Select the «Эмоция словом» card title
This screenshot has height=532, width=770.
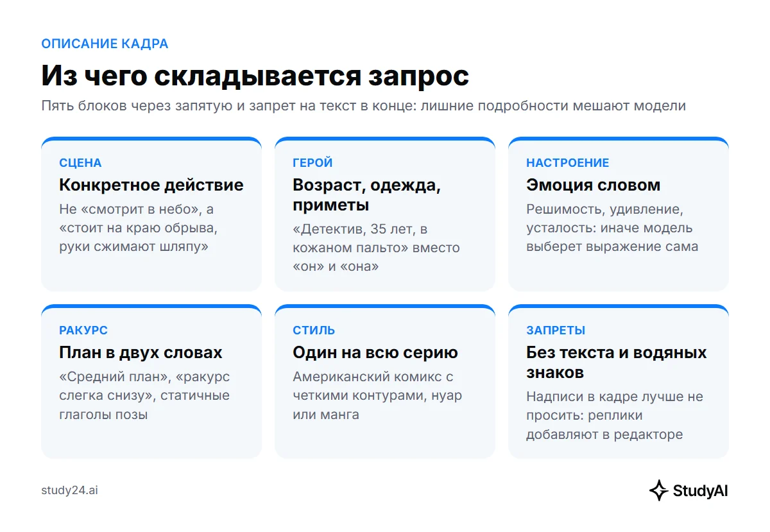(594, 185)
